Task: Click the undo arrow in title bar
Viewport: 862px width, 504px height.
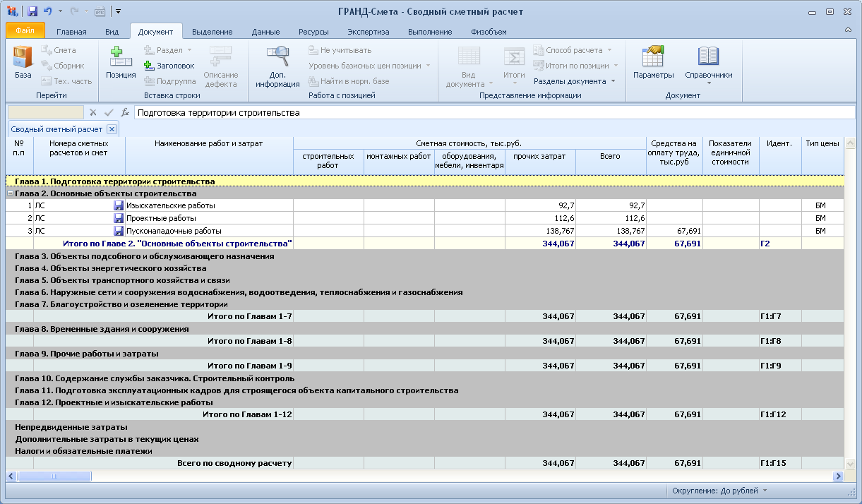Action: coord(47,11)
